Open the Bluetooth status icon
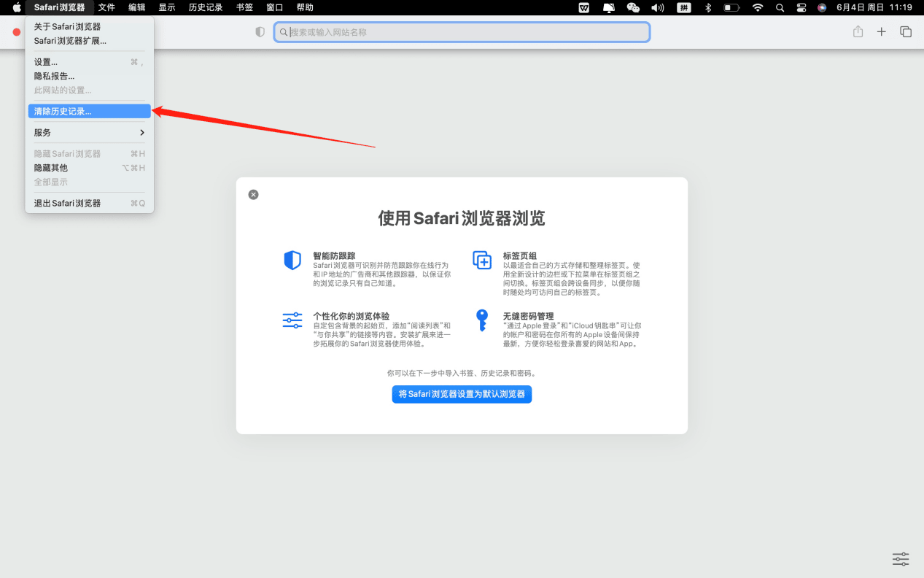This screenshot has width=924, height=578. click(707, 7)
